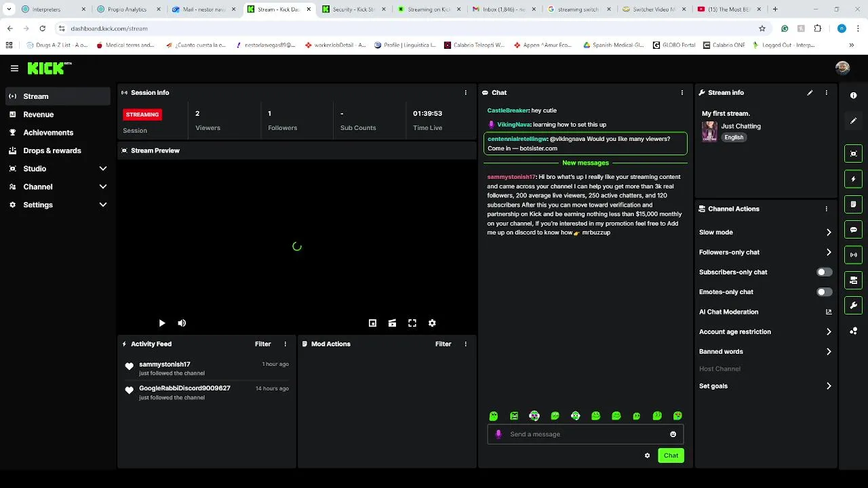
Task: Open Revenue page in left navigation
Action: [58, 115]
